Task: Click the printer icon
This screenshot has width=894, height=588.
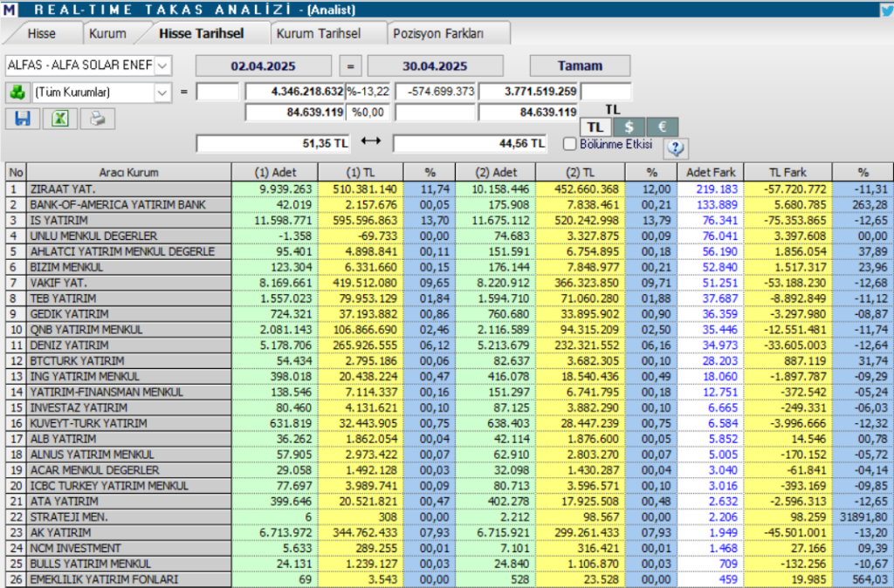Action: [x=98, y=119]
